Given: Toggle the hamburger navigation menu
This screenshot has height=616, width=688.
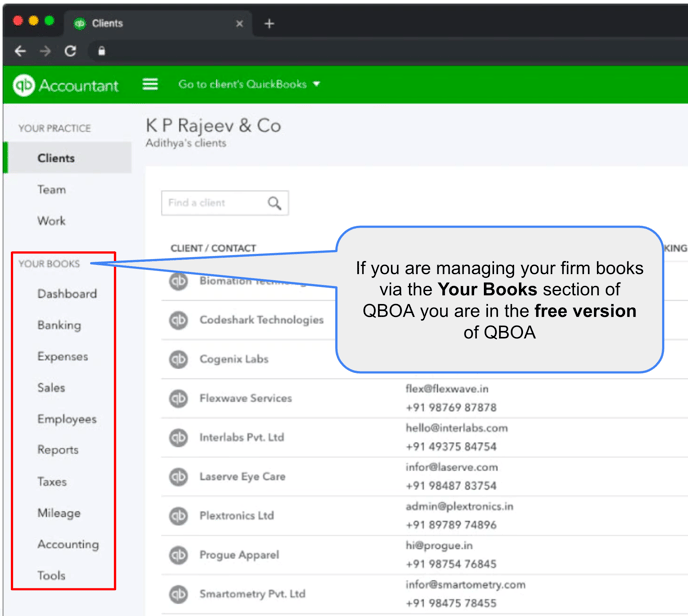Looking at the screenshot, I should (x=150, y=84).
